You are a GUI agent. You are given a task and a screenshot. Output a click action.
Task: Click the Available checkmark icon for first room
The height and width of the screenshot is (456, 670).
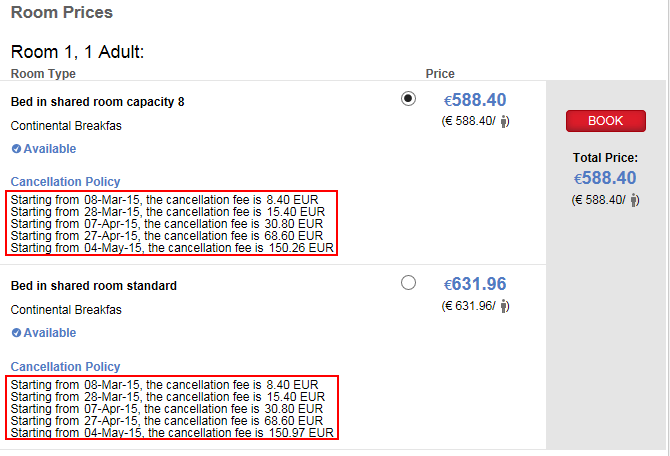(16, 149)
